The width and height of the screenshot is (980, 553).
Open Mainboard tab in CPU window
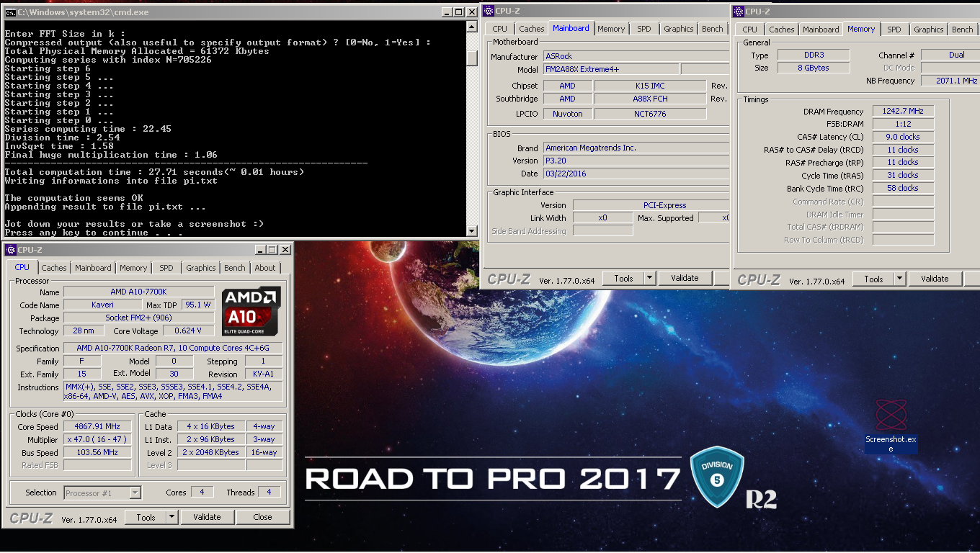(x=94, y=268)
